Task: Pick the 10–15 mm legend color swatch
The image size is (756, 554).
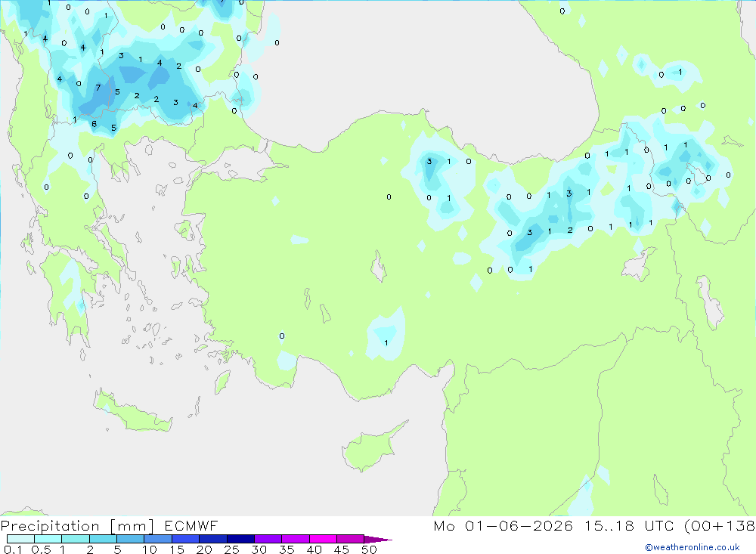Action: [158, 539]
